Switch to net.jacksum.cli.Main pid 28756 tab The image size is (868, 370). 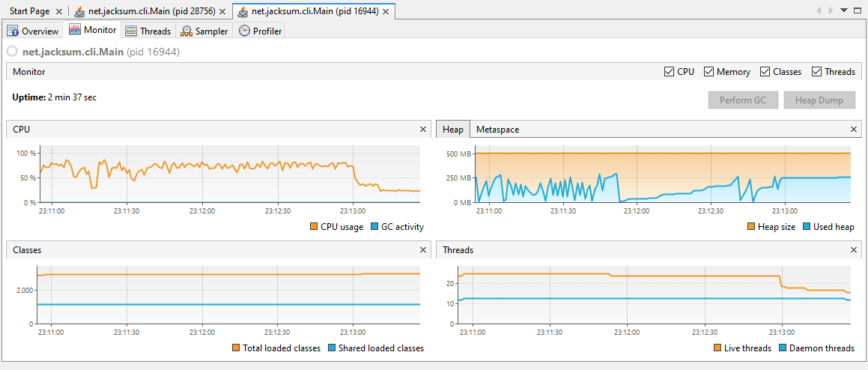click(x=151, y=11)
